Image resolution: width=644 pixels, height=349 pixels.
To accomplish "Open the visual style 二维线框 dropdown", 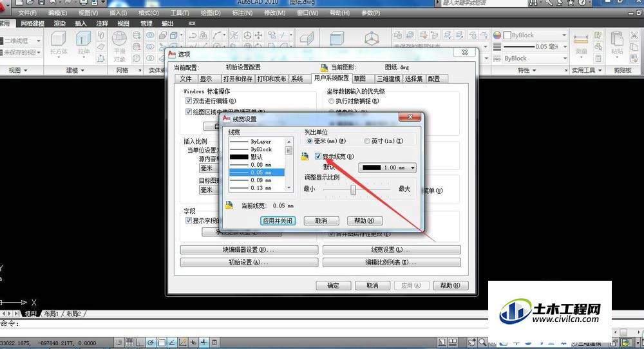I will pyautogui.click(x=21, y=41).
